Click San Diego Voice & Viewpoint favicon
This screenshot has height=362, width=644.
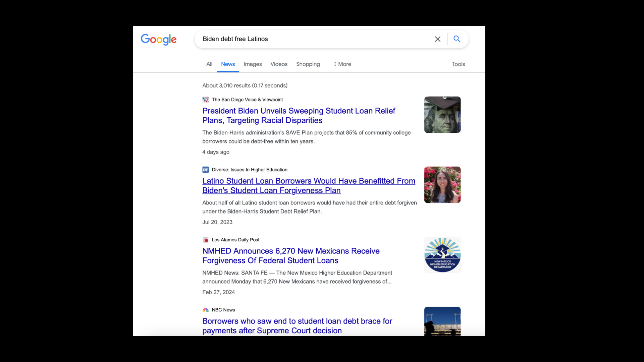tap(206, 100)
